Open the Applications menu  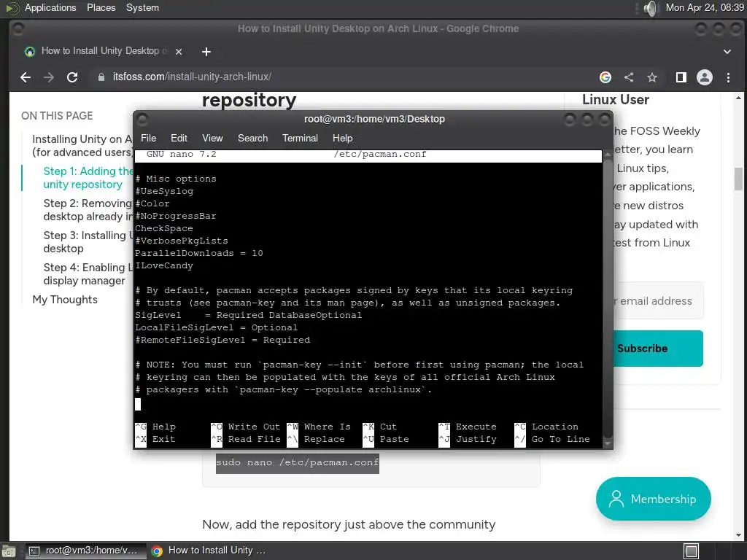(x=50, y=8)
